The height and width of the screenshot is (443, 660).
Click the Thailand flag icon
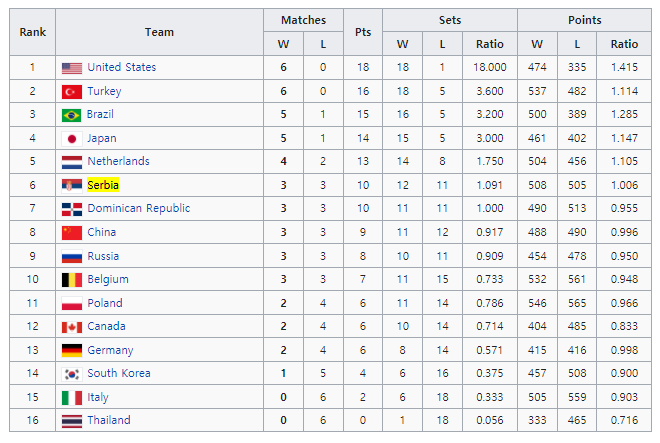pos(72,421)
